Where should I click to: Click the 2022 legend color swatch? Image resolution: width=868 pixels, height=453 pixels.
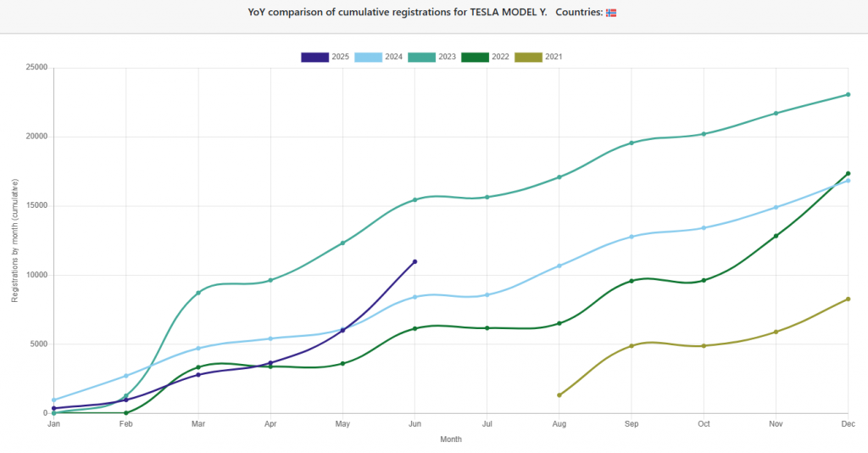pos(475,57)
